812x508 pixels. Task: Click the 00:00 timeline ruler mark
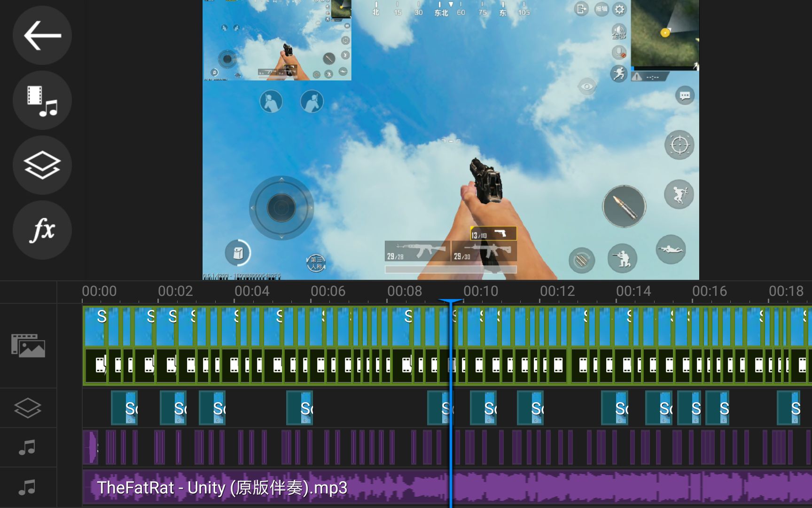tap(99, 291)
